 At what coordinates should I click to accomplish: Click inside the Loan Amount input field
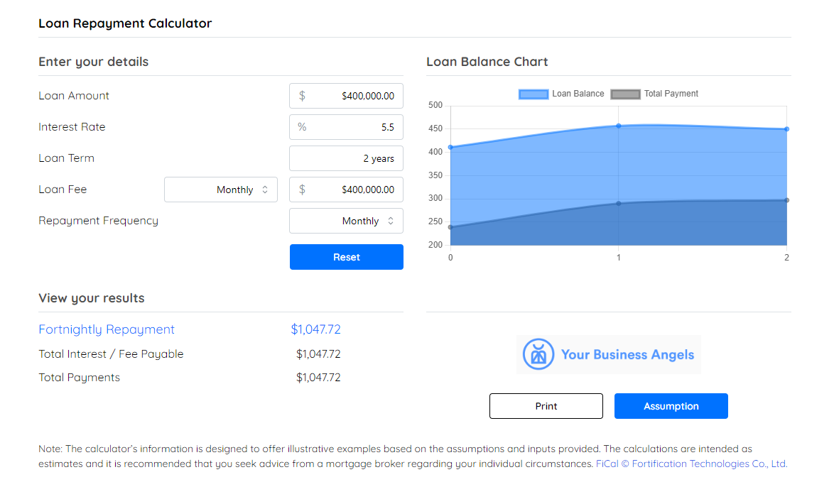pyautogui.click(x=355, y=95)
